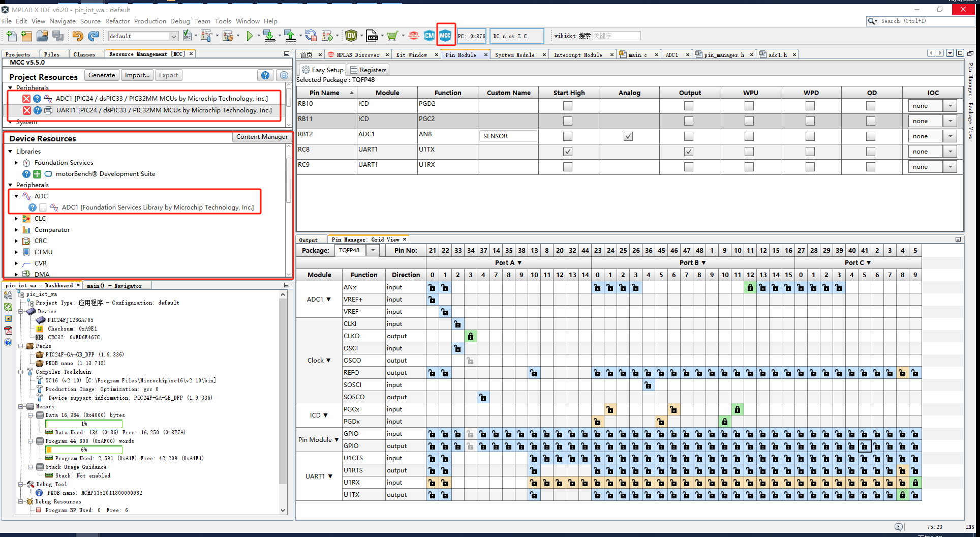The height and width of the screenshot is (537, 980).
Task: Open IOC dropdown for RB10
Action: coord(950,106)
